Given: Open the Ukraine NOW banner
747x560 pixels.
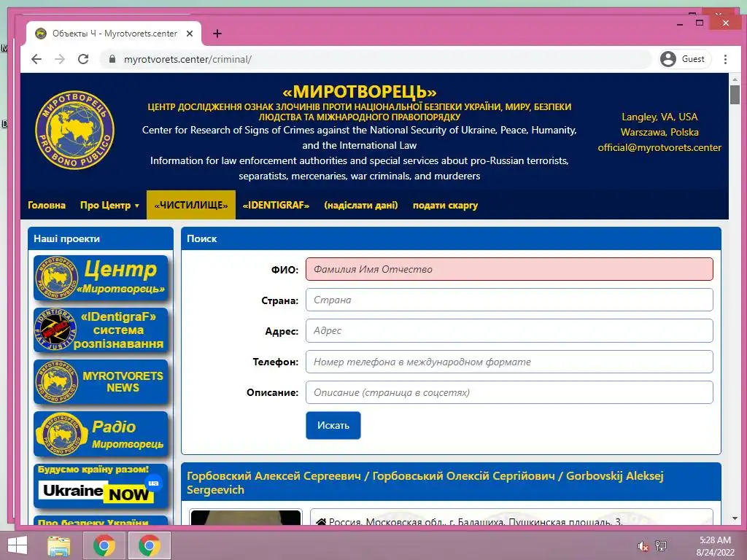Looking at the screenshot, I should [x=101, y=486].
